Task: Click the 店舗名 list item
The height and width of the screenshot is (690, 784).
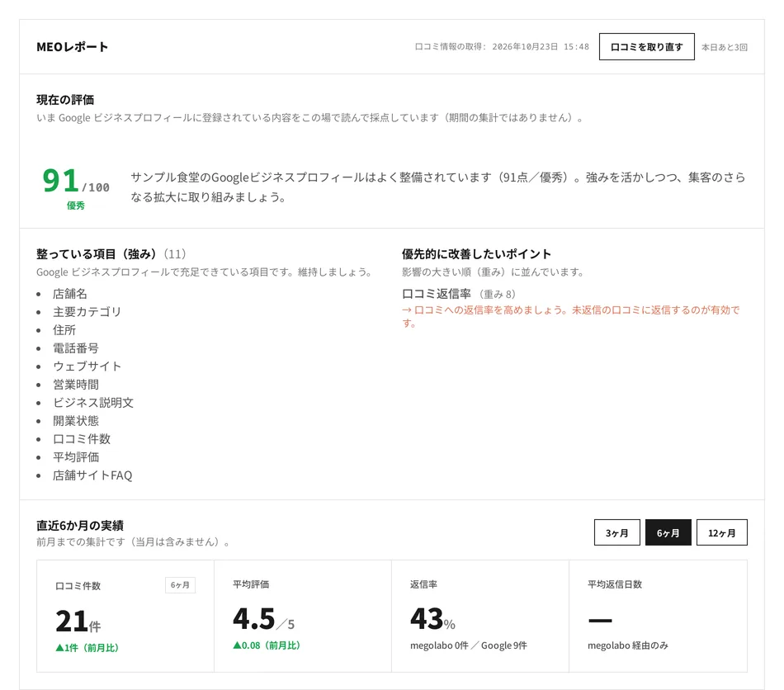Action: point(70,294)
